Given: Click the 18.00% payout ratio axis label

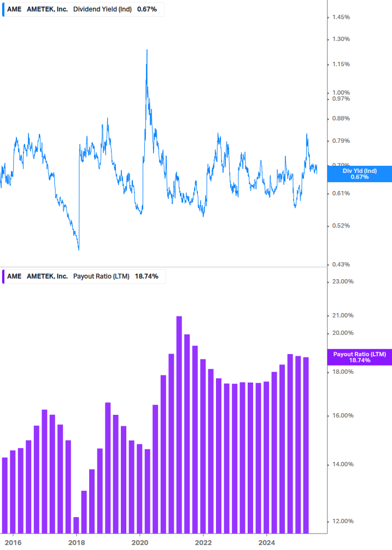Looking at the screenshot, I should pyautogui.click(x=343, y=372).
